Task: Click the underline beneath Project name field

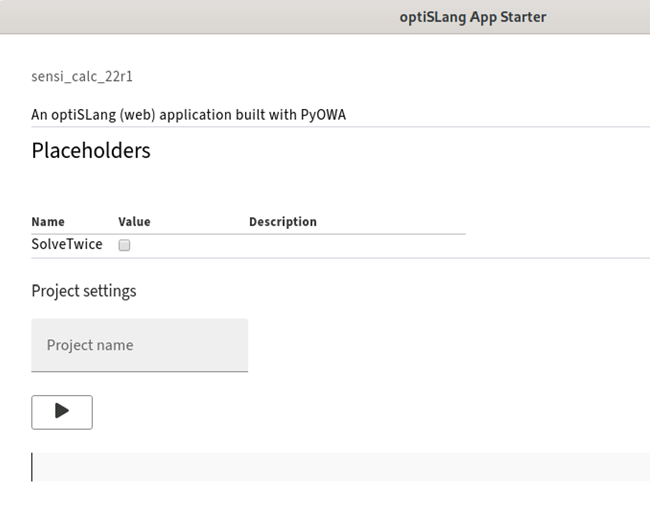Action: click(139, 372)
